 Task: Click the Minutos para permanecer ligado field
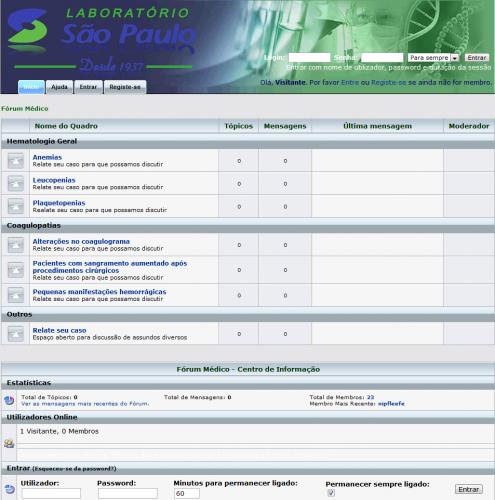[x=187, y=493]
